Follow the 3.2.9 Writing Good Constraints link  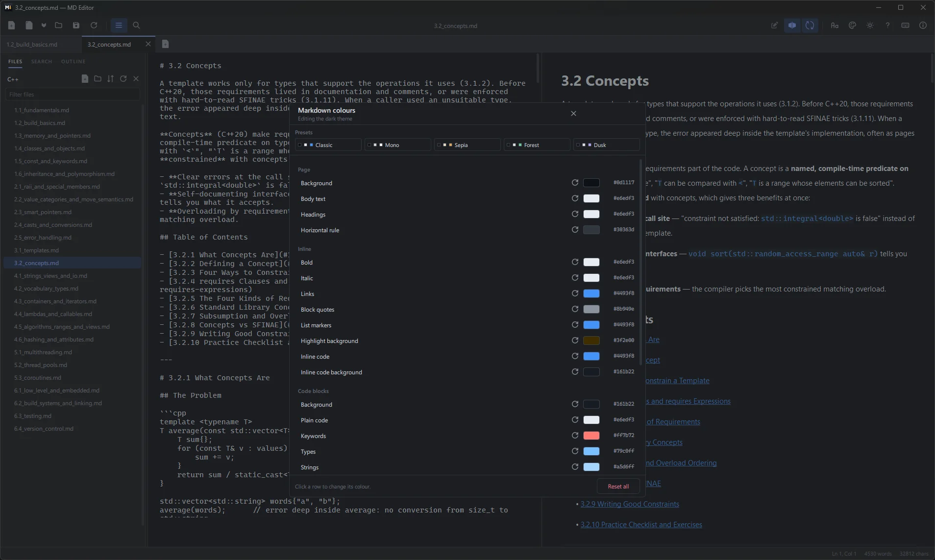630,504
